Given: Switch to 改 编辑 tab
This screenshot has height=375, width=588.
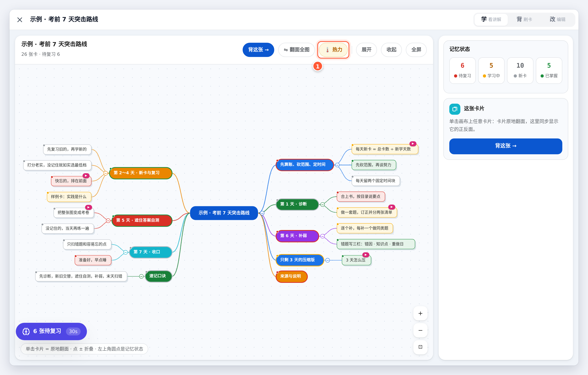Looking at the screenshot, I should pyautogui.click(x=557, y=20).
